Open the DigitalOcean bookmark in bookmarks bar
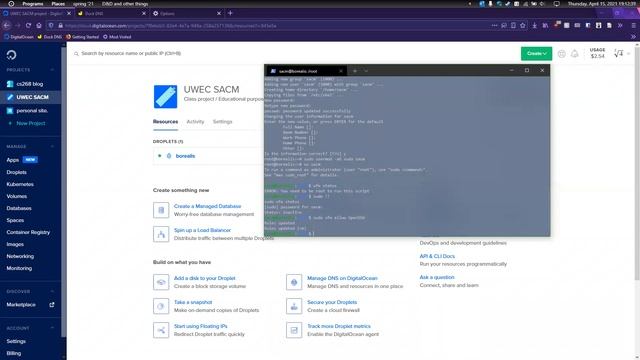This screenshot has height=360, width=640. point(19,37)
